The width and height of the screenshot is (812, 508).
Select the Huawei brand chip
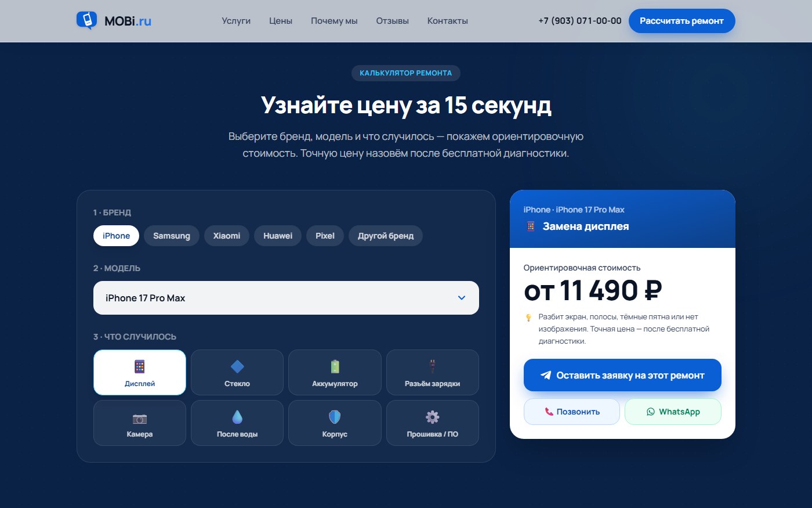click(x=278, y=236)
